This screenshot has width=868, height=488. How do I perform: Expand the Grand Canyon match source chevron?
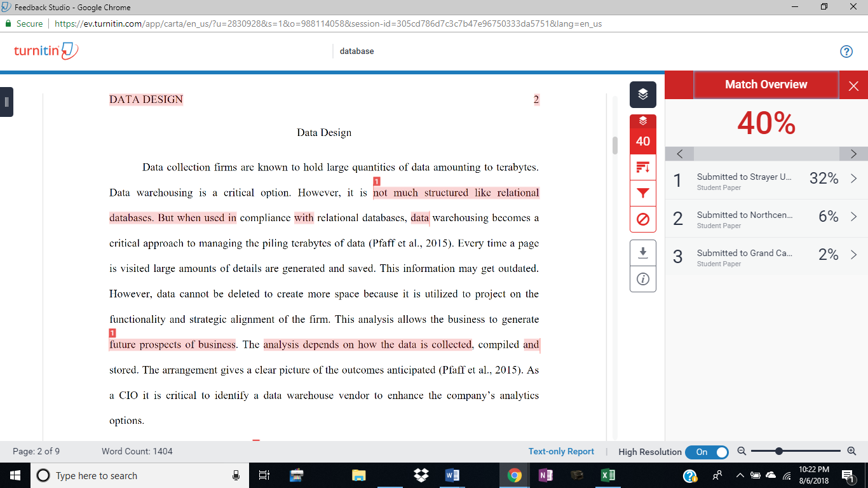click(853, 255)
